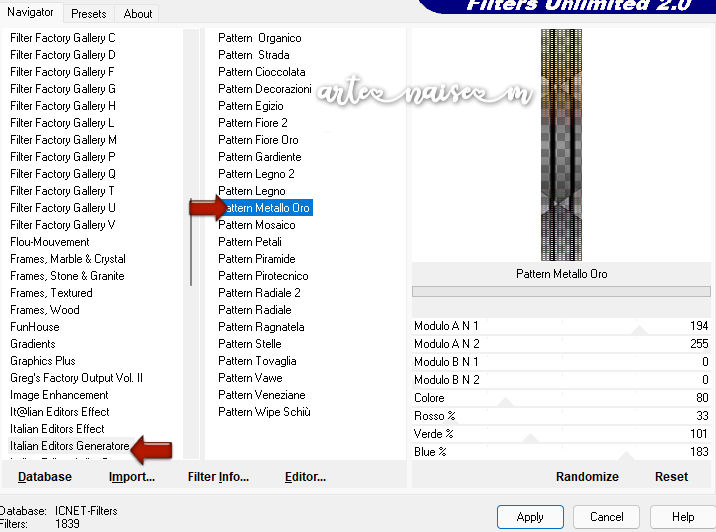This screenshot has height=532, width=716.
Task: Select Filter Factory Gallery P
Action: coord(63,157)
